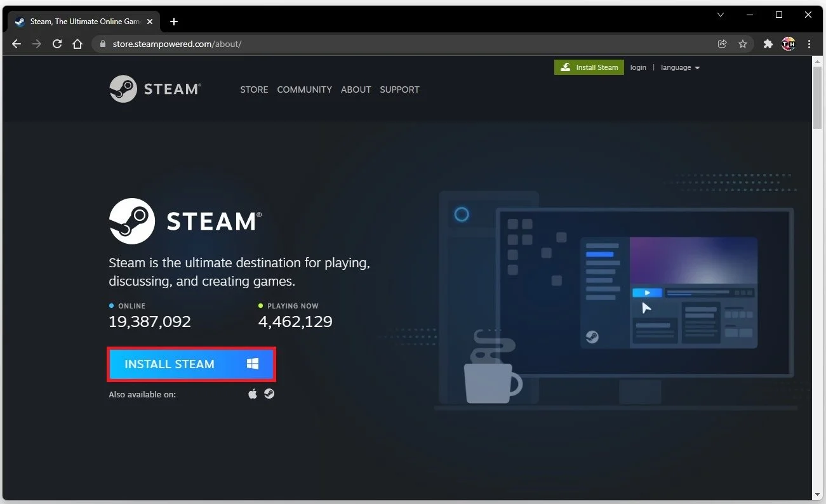Click the Steam logo in the header
This screenshot has width=826, height=504.
click(155, 89)
